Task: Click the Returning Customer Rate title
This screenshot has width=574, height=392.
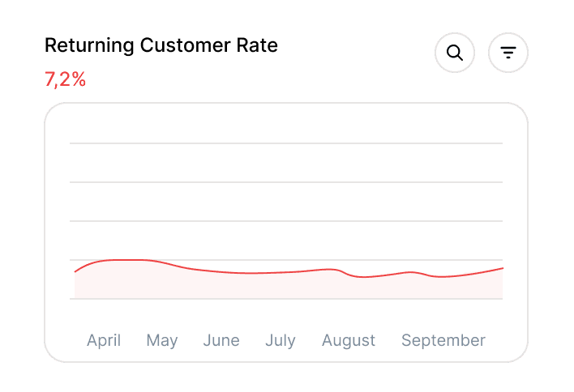Action: tap(161, 45)
